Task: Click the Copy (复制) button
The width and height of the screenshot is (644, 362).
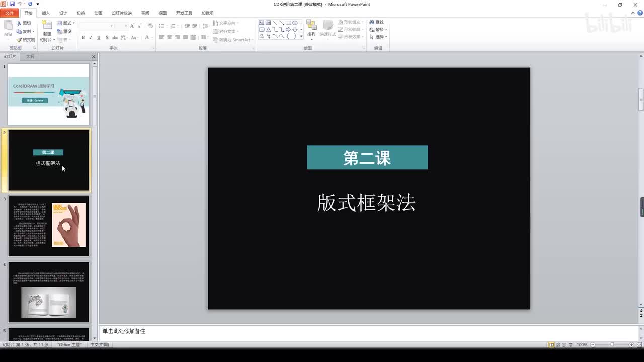Action: pyautogui.click(x=25, y=31)
